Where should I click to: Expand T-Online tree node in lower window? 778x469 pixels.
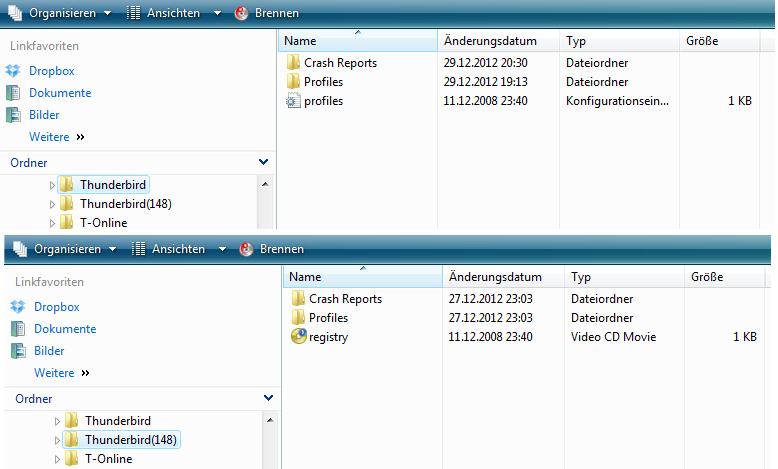pos(57,459)
